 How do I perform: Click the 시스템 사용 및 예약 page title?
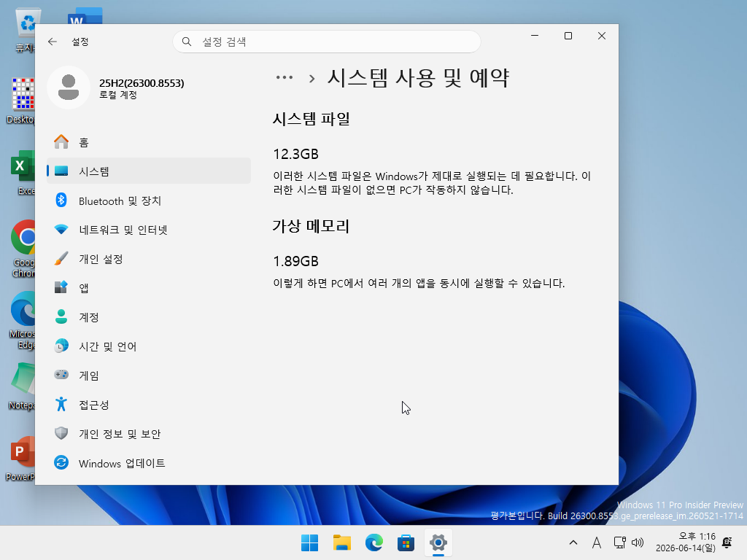click(418, 77)
